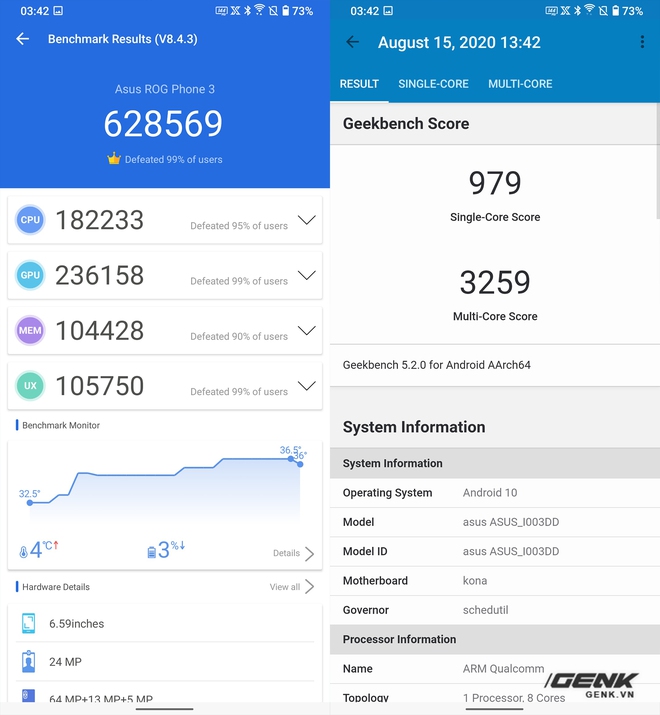Switch to the MULTI-CORE tab
The width and height of the screenshot is (660, 715).
point(520,84)
